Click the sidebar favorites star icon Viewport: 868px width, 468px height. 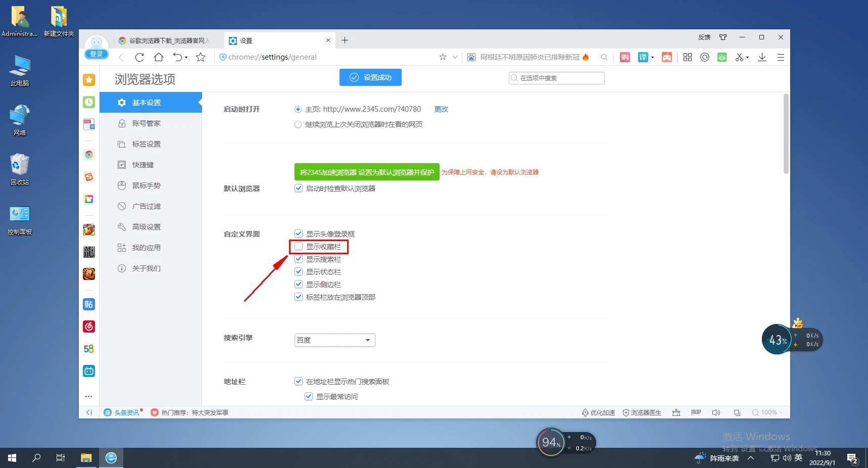89,80
